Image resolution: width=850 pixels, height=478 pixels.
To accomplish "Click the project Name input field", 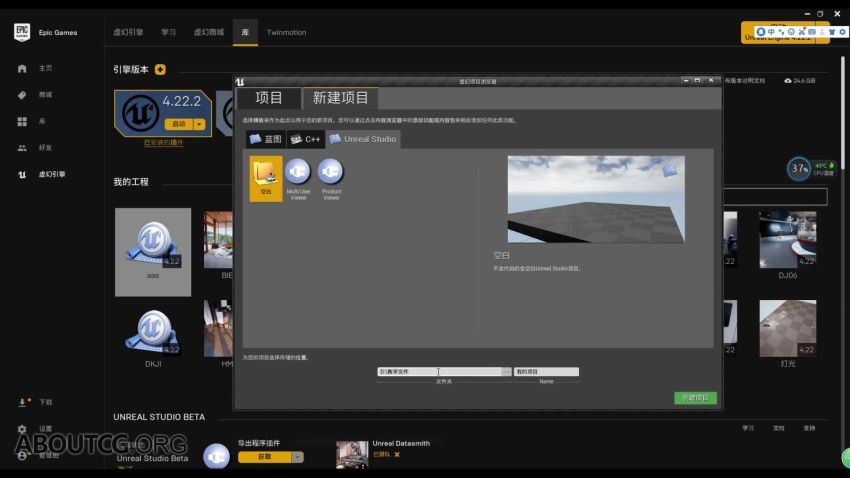I will [546, 372].
